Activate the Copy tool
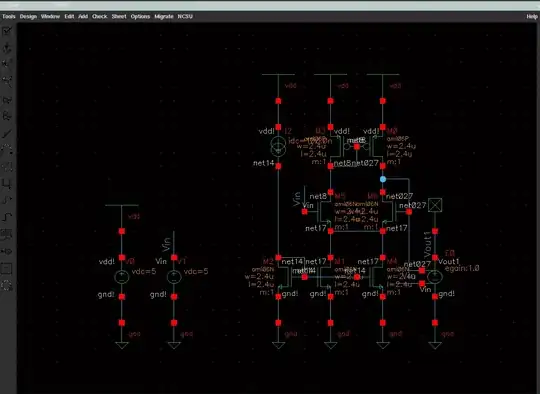 coord(7,116)
